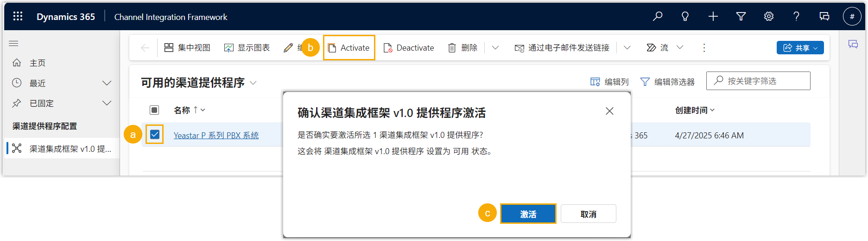Viewport: 868px width, 241px height.
Task: Close the confirmation dialog with X
Action: point(609,111)
